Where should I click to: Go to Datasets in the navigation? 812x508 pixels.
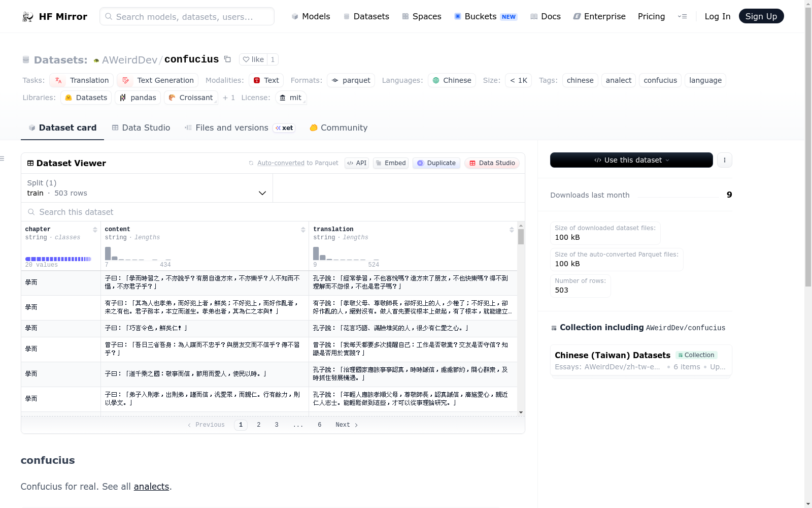tap(366, 16)
